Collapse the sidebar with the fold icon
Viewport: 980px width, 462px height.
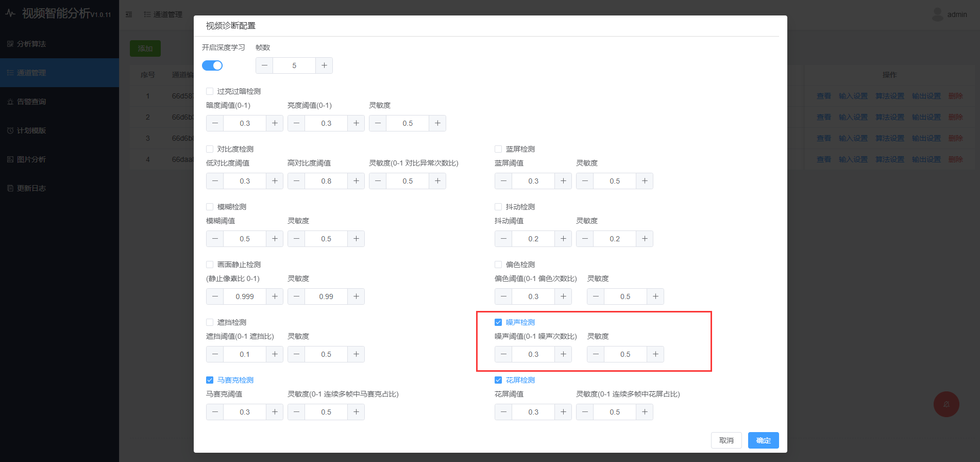(129, 14)
